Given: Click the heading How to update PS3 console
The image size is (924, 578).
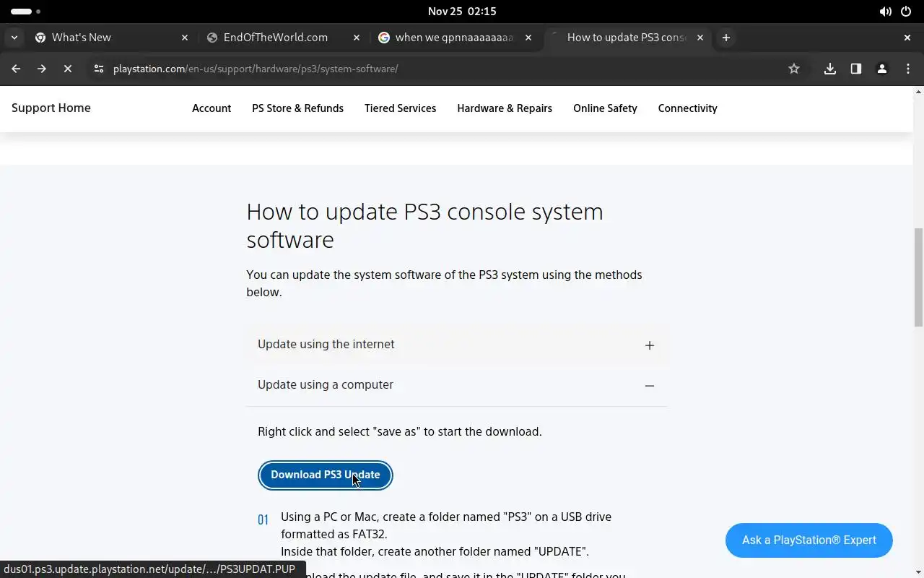Looking at the screenshot, I should [424, 225].
